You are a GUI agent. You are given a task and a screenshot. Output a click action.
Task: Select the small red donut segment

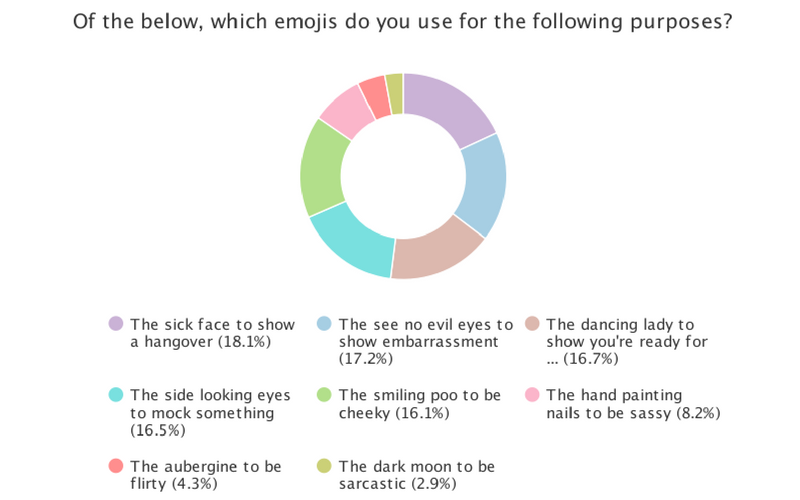coord(375,96)
